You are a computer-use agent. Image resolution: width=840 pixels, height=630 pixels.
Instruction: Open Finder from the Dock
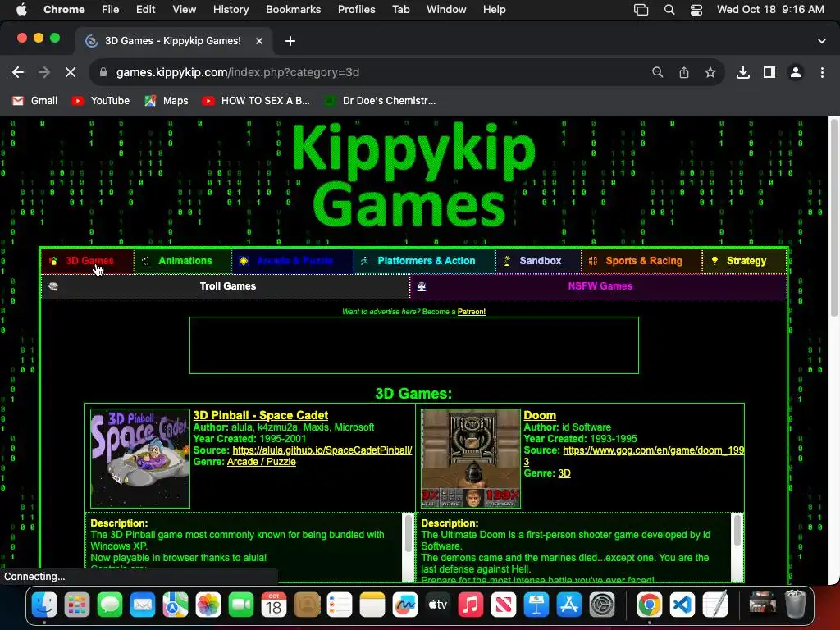(44, 605)
